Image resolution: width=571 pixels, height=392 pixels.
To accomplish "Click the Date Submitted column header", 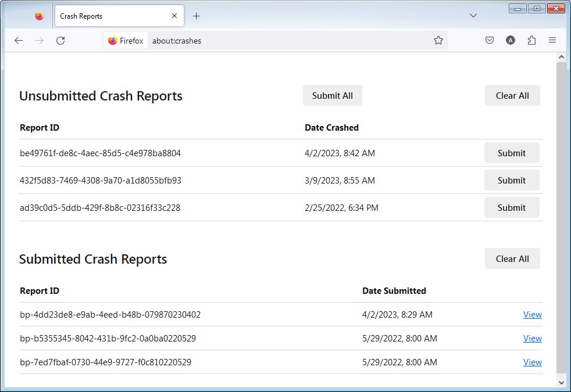I will coord(394,291).
